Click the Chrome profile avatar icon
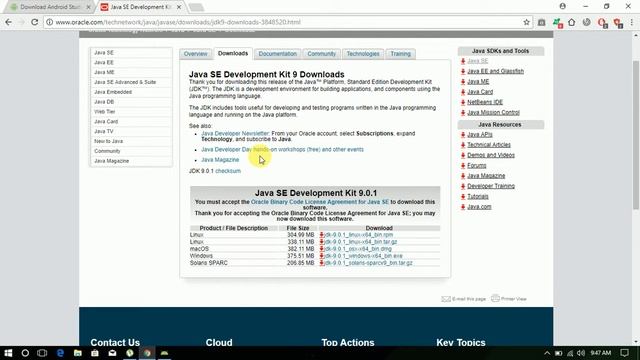The image size is (640, 360). click(563, 6)
